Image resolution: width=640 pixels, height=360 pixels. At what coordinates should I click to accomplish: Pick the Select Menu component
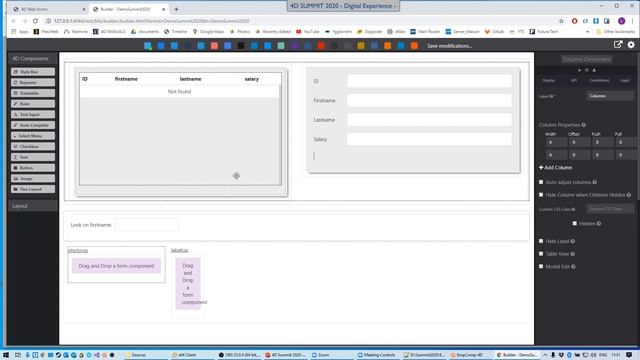coord(33,136)
